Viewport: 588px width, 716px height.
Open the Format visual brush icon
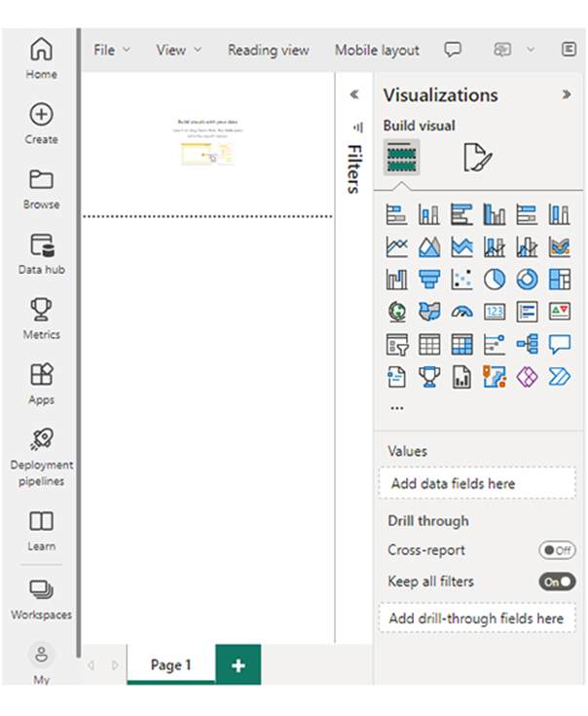pos(478,158)
